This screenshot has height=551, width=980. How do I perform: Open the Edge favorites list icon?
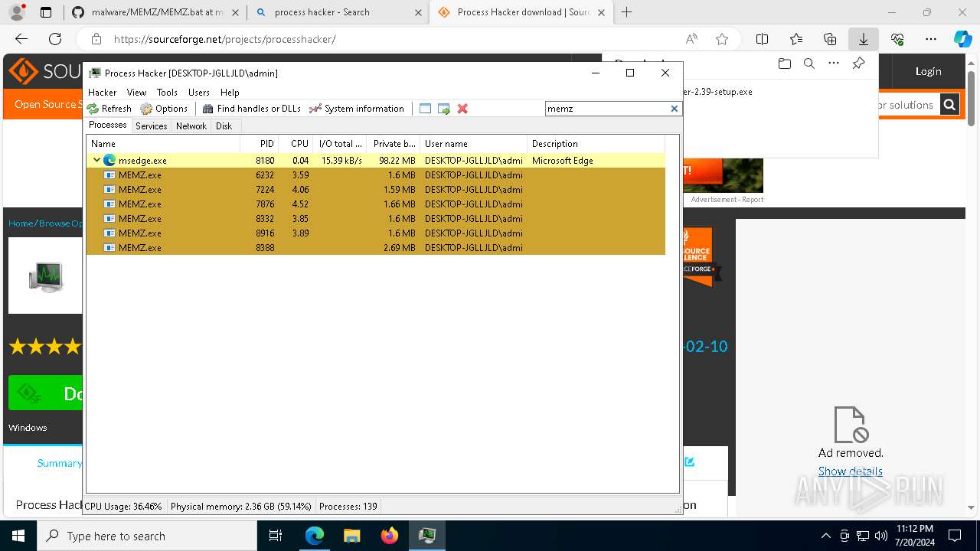click(796, 39)
